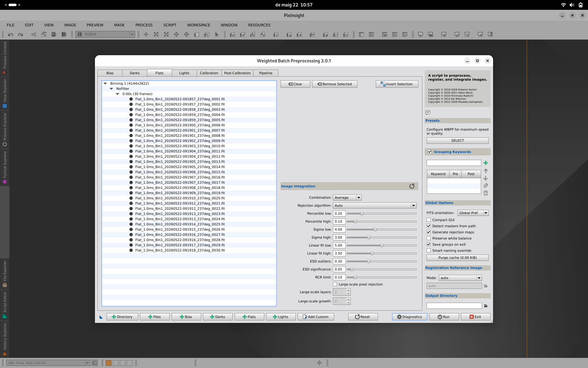Click the move keyword up arrow
The width and height of the screenshot is (588, 368).
point(486,171)
